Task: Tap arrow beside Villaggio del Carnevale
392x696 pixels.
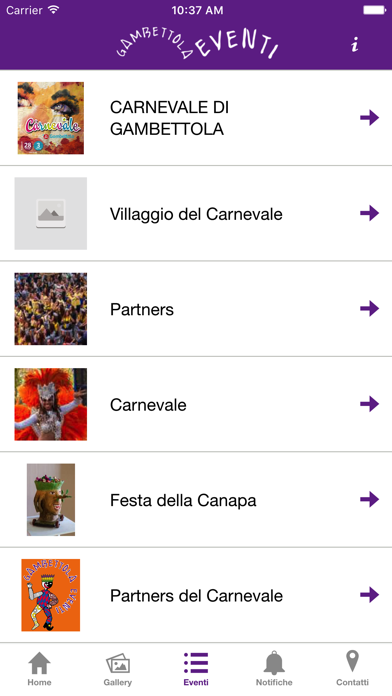Action: coord(369,213)
